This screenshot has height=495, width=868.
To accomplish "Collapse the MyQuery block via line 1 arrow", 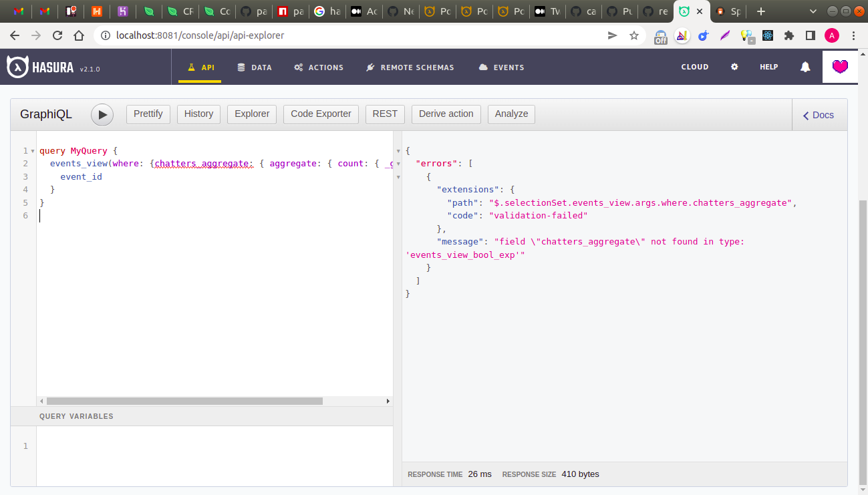I will pos(33,150).
